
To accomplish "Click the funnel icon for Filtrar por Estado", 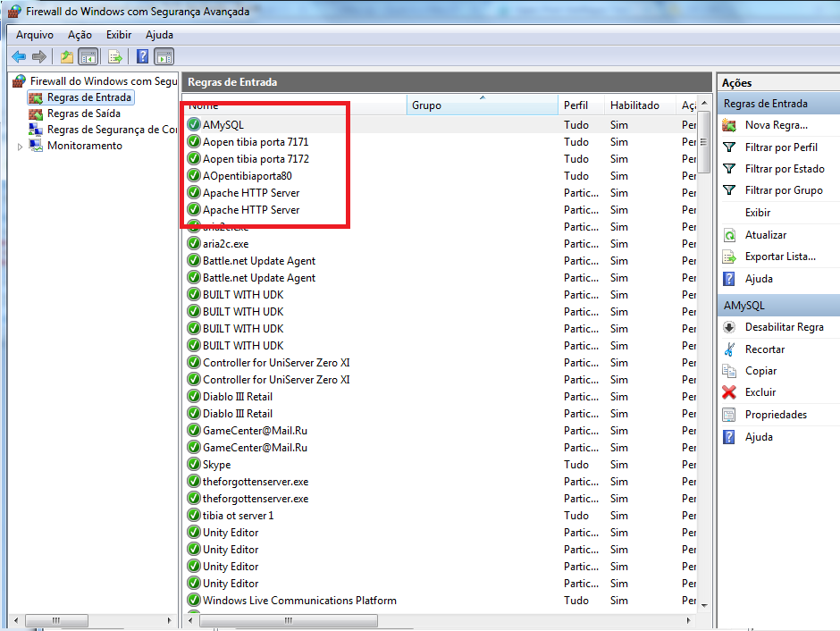I will 729,169.
